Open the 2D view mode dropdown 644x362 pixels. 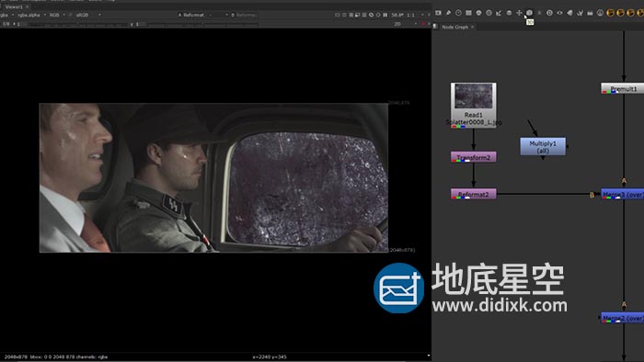[405, 24]
